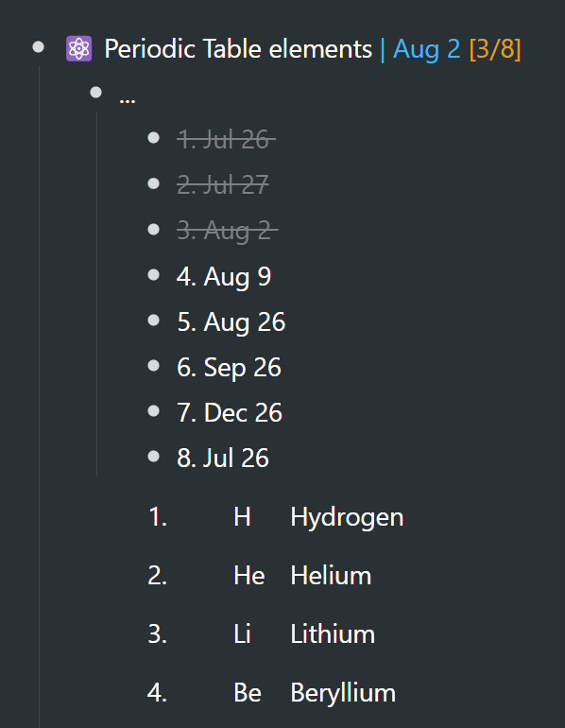This screenshot has width=565, height=728.
Task: Click the bullet beside 4. Aug 9
Action: pyautogui.click(x=154, y=275)
